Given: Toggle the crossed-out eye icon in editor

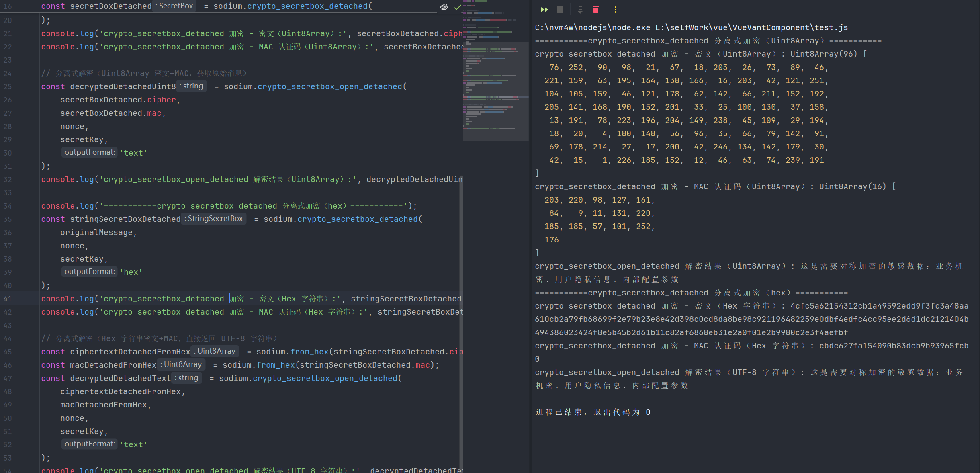Looking at the screenshot, I should [444, 7].
